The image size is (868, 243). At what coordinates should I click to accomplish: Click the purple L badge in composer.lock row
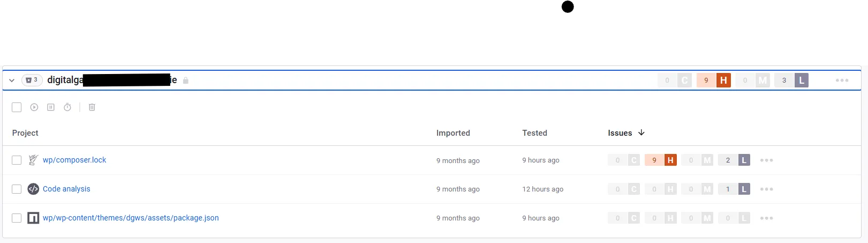pos(744,160)
